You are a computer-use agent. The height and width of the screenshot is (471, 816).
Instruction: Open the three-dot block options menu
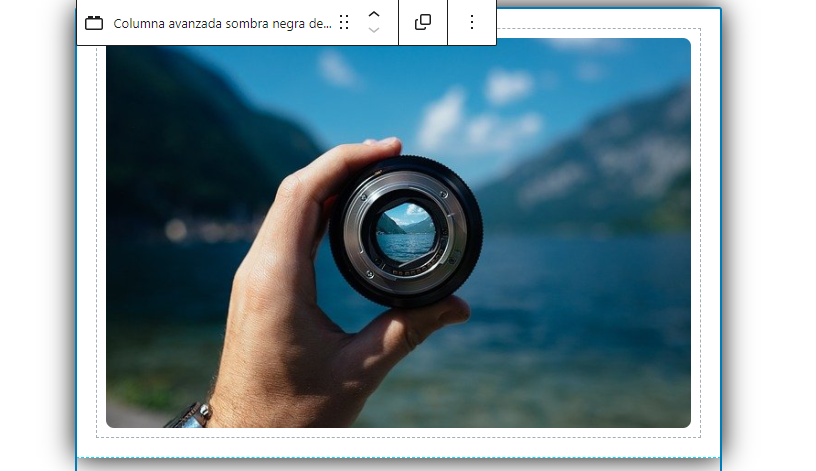472,22
